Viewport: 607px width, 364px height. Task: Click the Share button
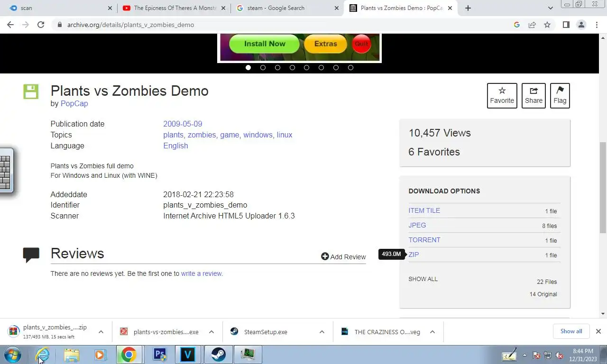(533, 95)
